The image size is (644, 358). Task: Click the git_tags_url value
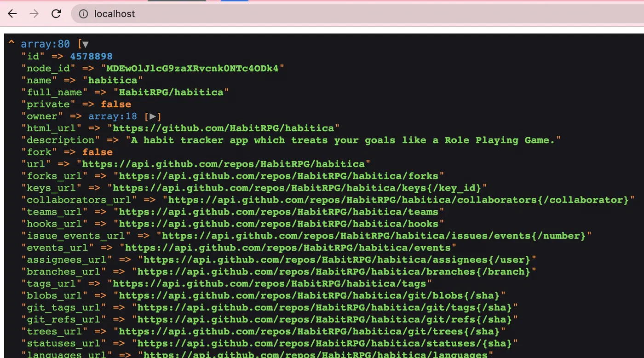pyautogui.click(x=325, y=308)
